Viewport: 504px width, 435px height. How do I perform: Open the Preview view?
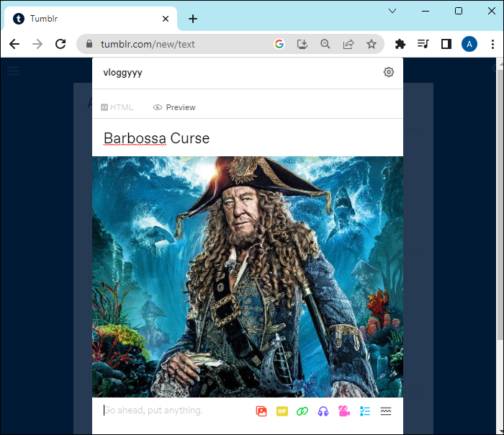[x=174, y=107]
